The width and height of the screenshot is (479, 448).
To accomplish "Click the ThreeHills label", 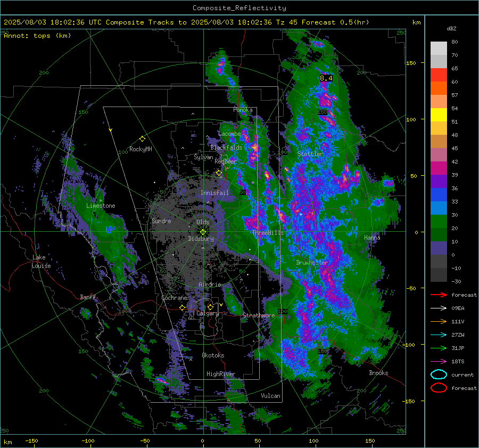I will pyautogui.click(x=268, y=233).
